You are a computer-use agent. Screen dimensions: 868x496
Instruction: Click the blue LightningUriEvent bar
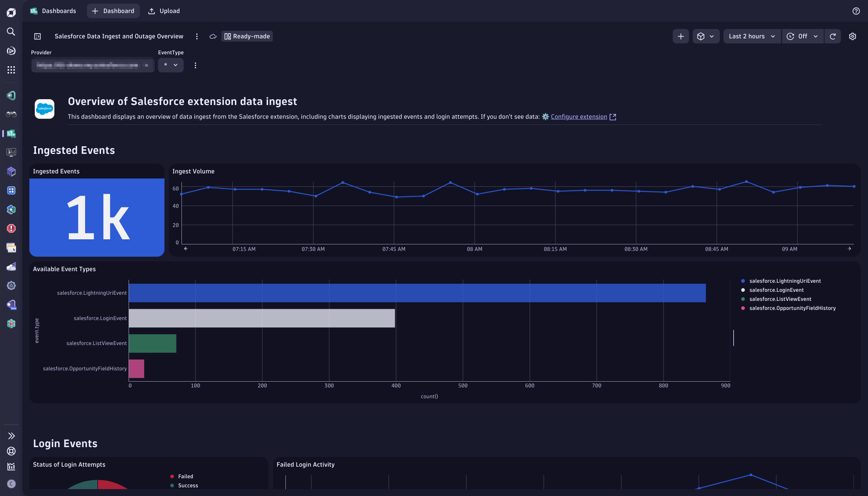click(417, 293)
